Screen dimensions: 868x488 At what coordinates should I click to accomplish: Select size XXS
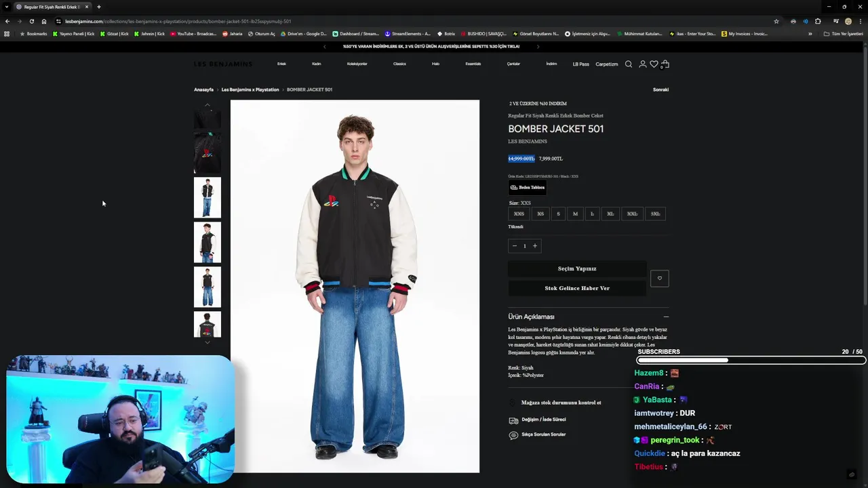click(519, 213)
